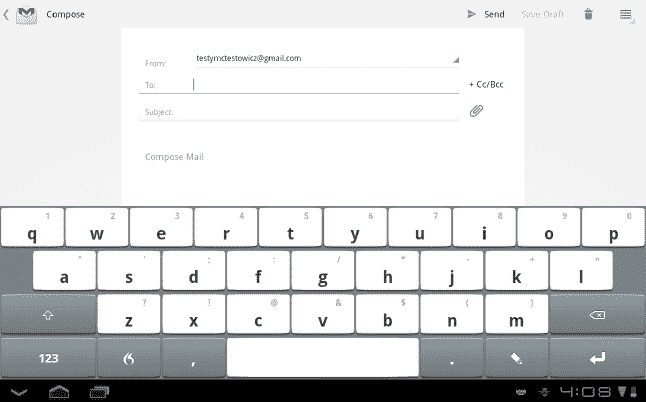
Task: Expand the From account dropdown
Action: pyautogui.click(x=327, y=59)
